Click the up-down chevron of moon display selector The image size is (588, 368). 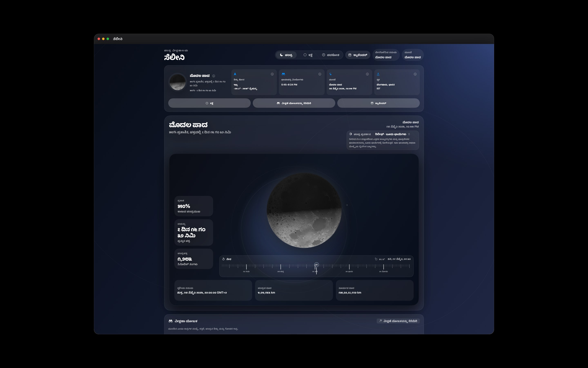coord(409,134)
